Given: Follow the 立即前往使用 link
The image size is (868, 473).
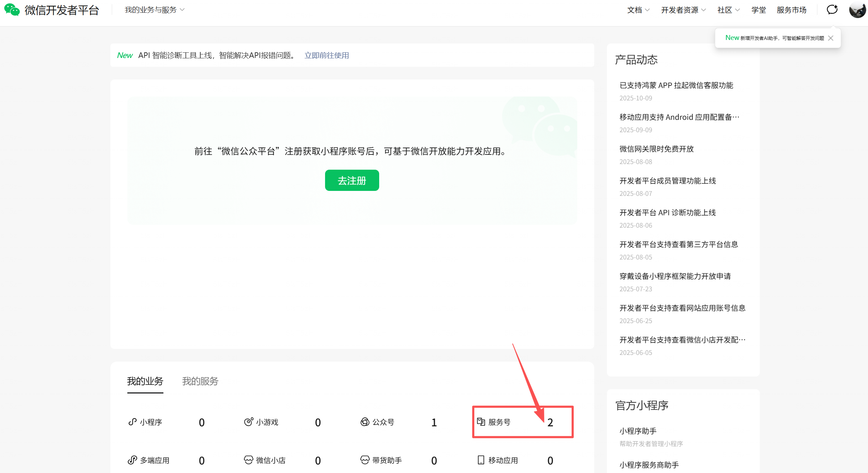Looking at the screenshot, I should tap(327, 56).
